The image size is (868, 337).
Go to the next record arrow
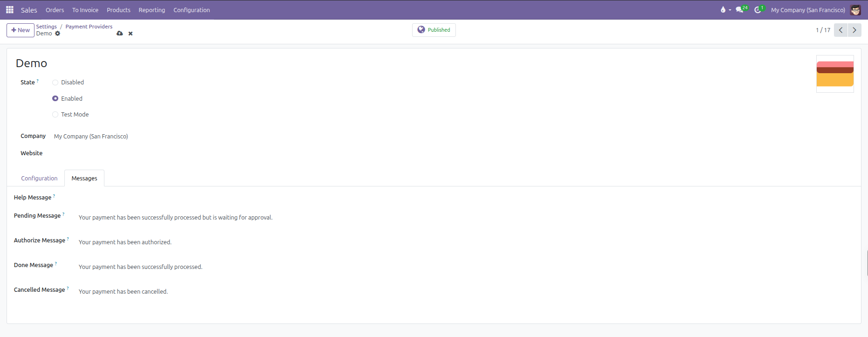coord(854,30)
